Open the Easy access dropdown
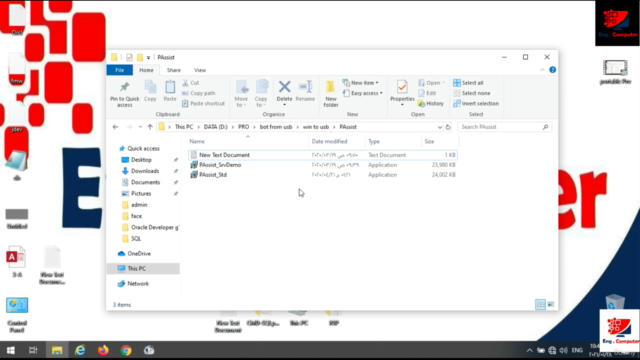Screen dimensions: 640x360 (x=363, y=93)
